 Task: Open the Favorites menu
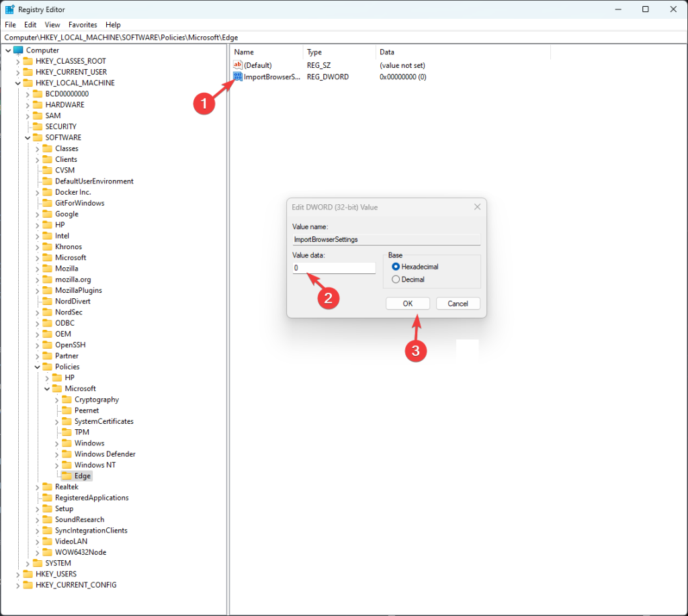click(83, 25)
